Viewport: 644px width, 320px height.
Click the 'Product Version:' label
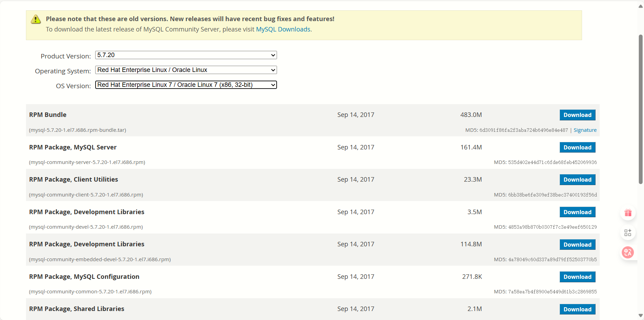pyautogui.click(x=66, y=56)
